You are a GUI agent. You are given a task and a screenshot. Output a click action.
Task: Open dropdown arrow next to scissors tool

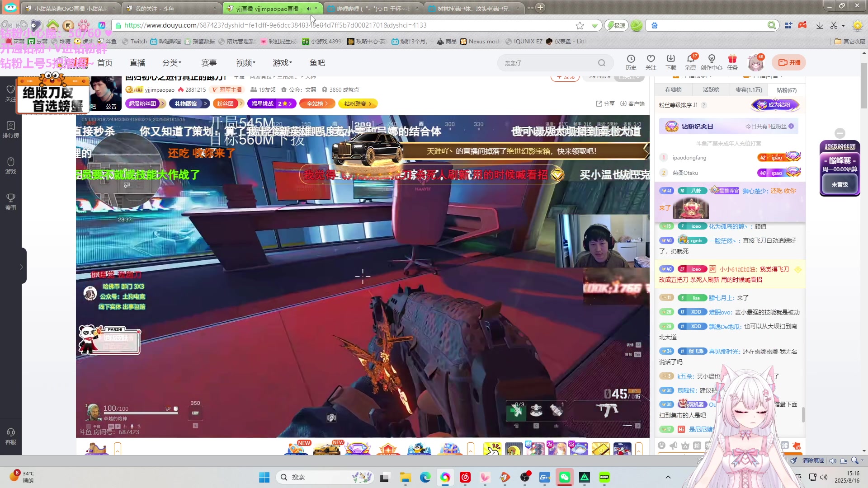[844, 26]
